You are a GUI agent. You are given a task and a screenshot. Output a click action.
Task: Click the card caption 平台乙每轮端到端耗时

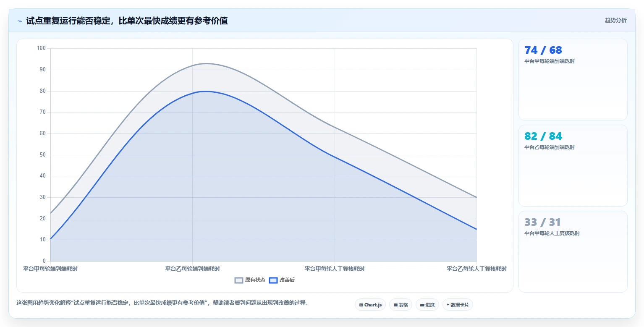pyautogui.click(x=550, y=147)
